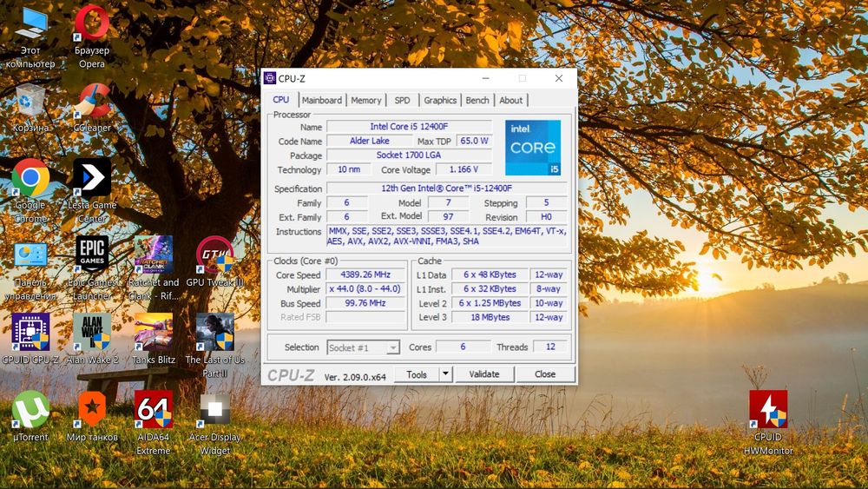Click the Code Name value Alder Lake
868x489 pixels.
tap(369, 142)
